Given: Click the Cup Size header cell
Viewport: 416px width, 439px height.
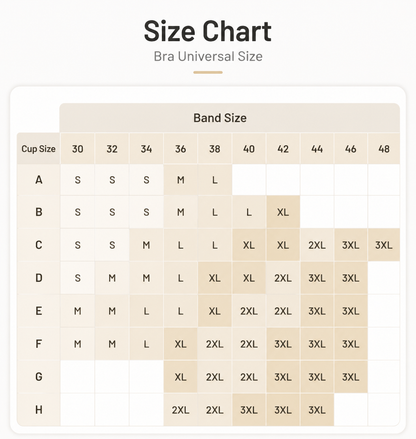Looking at the screenshot, I should click(x=38, y=148).
